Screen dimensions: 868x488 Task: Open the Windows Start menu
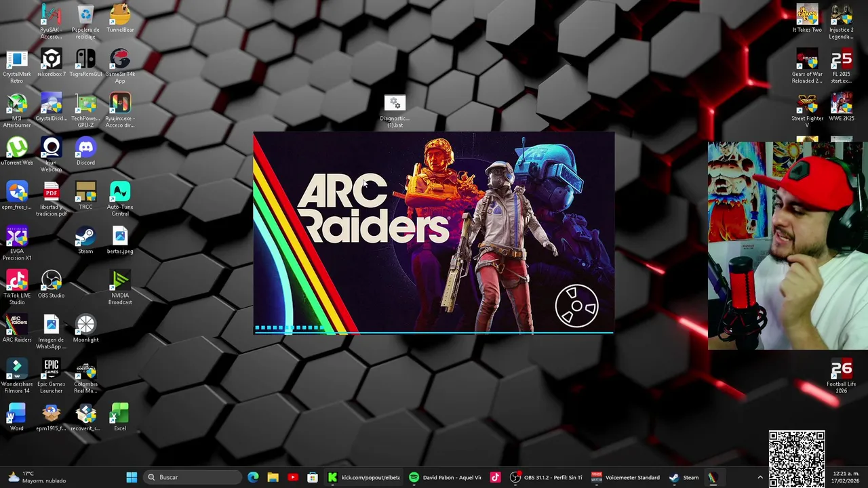(x=132, y=477)
